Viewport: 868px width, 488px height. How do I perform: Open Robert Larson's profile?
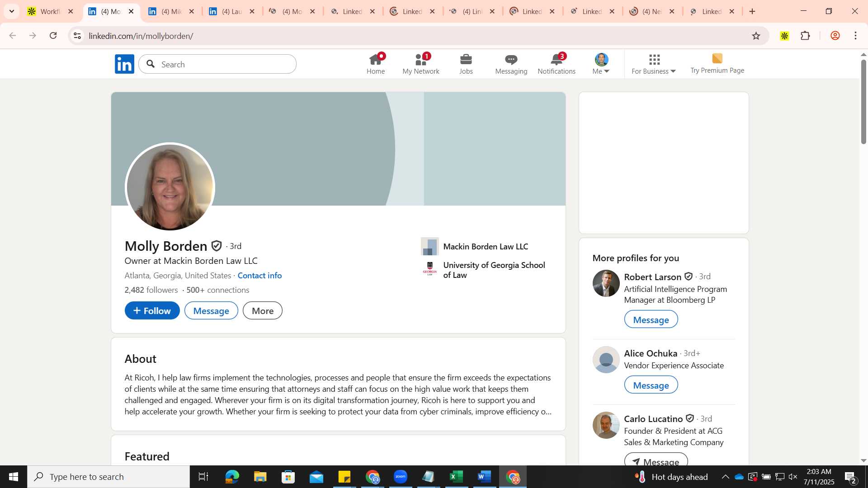click(652, 277)
